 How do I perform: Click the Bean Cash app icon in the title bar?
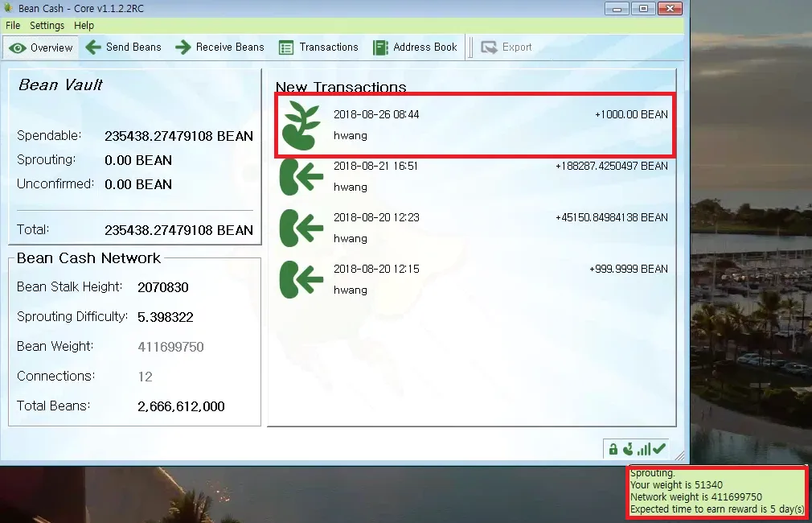pos(8,8)
